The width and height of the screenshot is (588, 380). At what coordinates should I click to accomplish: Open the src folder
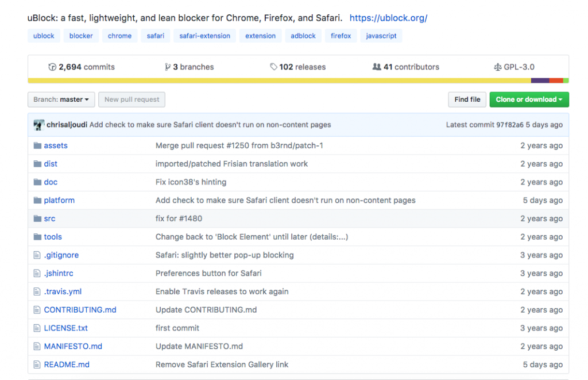point(49,218)
